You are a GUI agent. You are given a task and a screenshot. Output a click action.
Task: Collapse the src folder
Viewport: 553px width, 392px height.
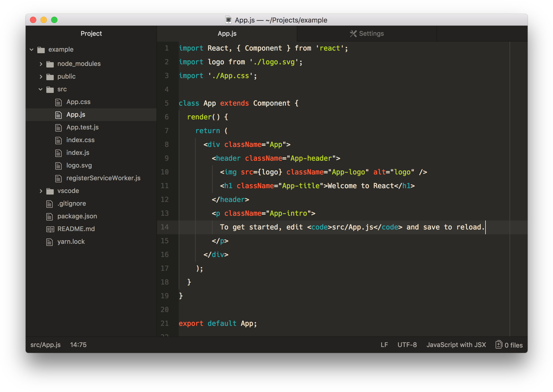coord(41,89)
